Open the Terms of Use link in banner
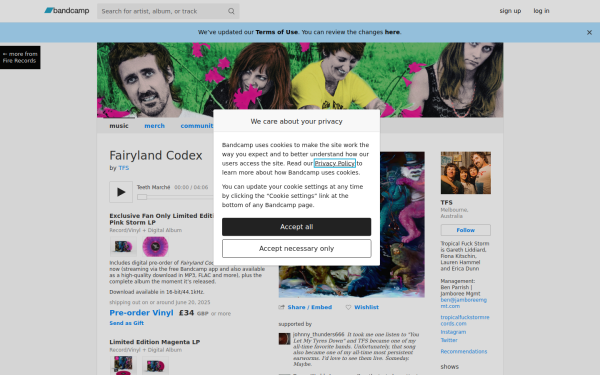This screenshot has width=600, height=375. click(276, 32)
